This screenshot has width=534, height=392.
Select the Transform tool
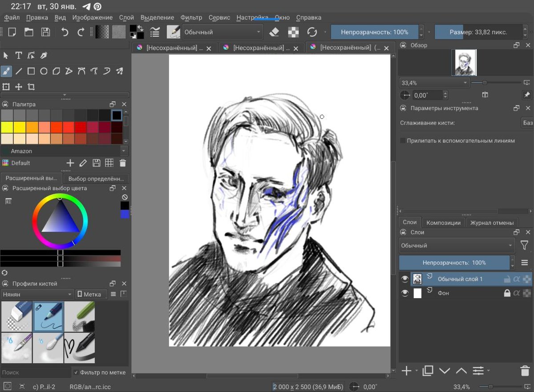pos(6,87)
